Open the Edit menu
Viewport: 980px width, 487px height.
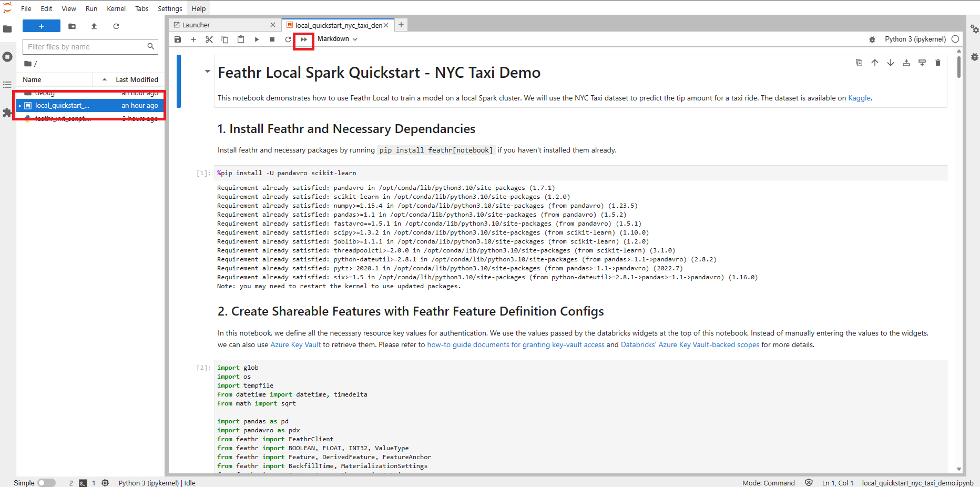(46, 8)
